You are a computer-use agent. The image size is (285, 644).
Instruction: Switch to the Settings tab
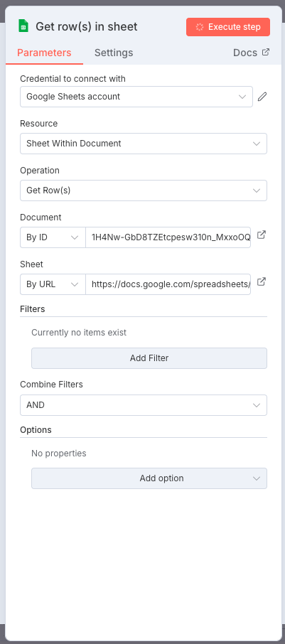pyautogui.click(x=114, y=53)
